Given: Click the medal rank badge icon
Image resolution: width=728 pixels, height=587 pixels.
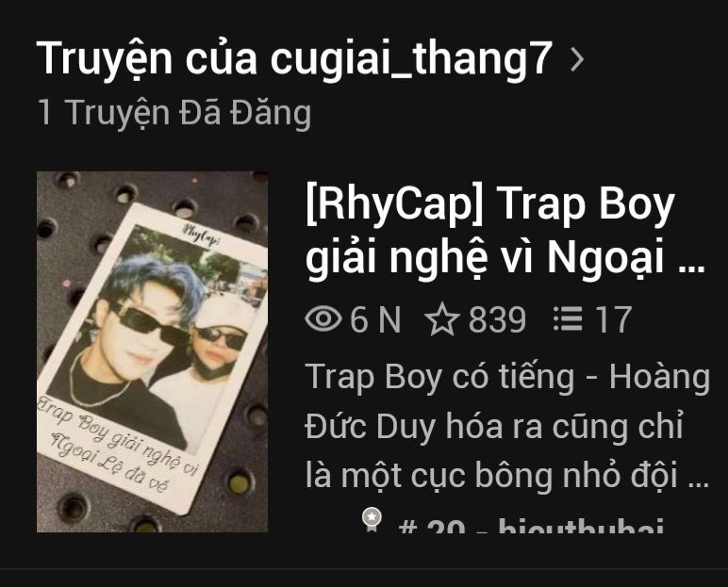Looking at the screenshot, I should 372,520.
